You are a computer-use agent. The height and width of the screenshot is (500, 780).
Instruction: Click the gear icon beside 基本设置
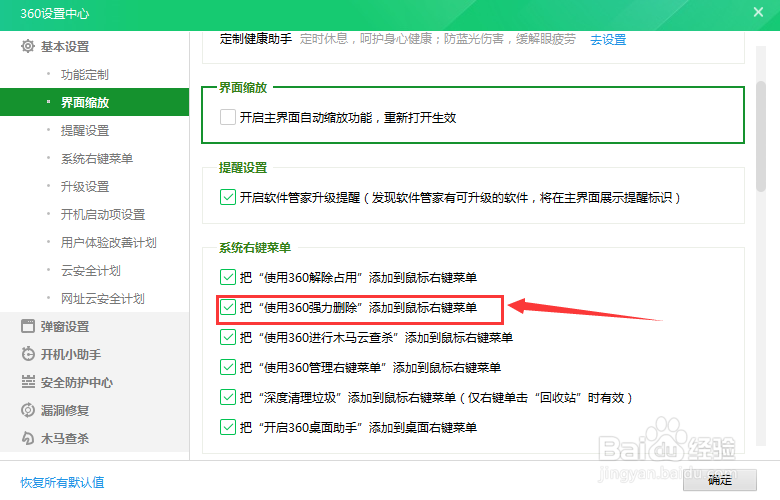click(28, 46)
